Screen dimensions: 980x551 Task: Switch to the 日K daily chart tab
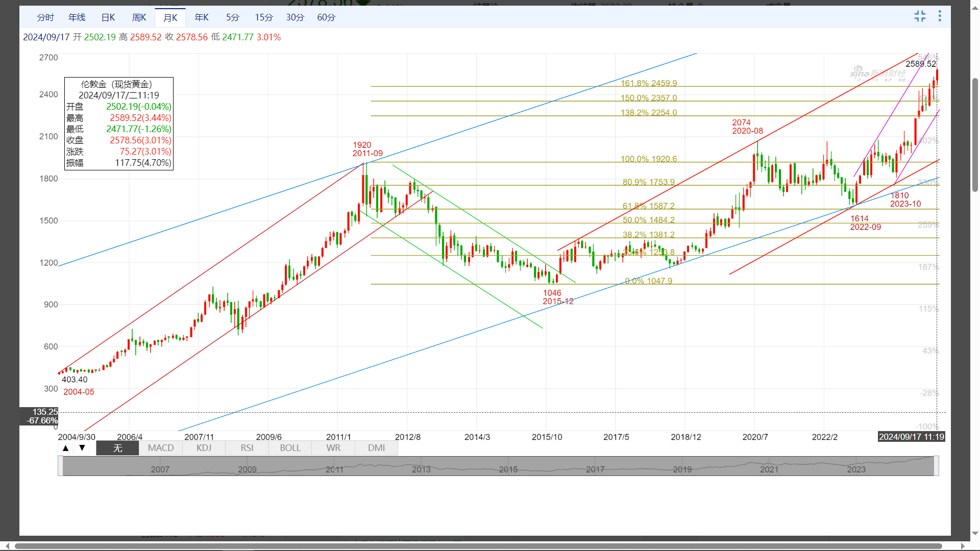(x=108, y=17)
